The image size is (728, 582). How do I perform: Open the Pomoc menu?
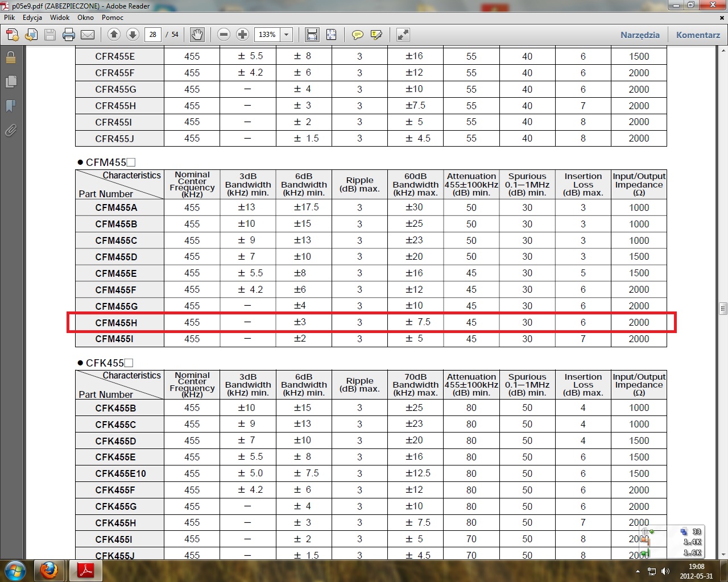113,18
